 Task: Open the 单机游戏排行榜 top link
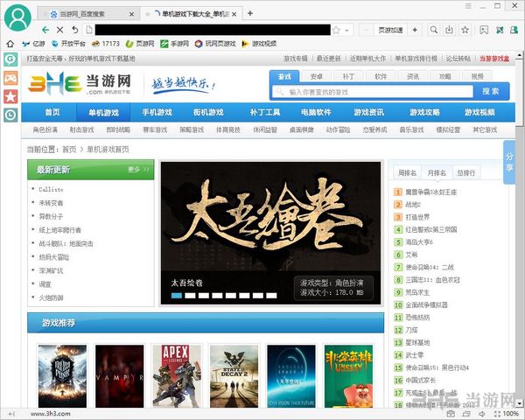point(416,59)
